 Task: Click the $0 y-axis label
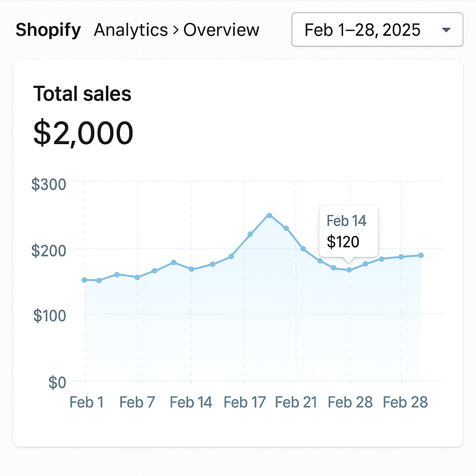pos(57,383)
